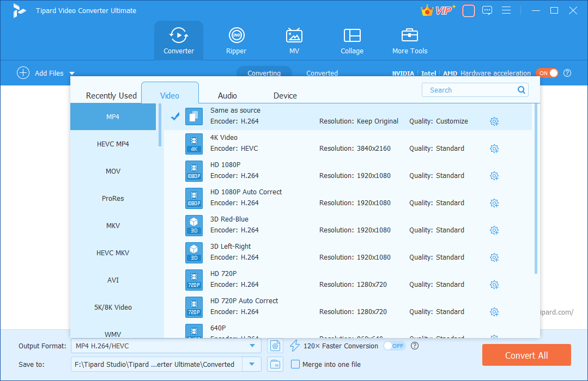
Task: Open hardware acceleration help icon
Action: [x=567, y=73]
